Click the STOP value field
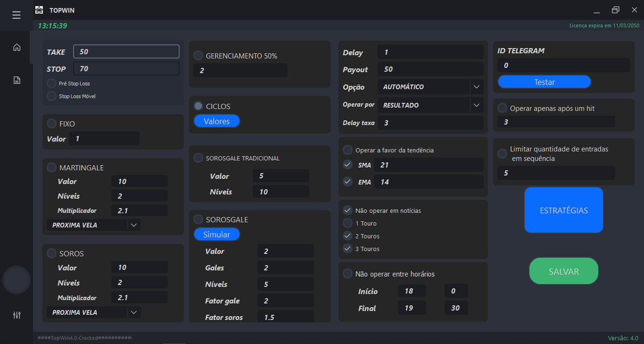The image size is (644, 344). click(x=126, y=68)
